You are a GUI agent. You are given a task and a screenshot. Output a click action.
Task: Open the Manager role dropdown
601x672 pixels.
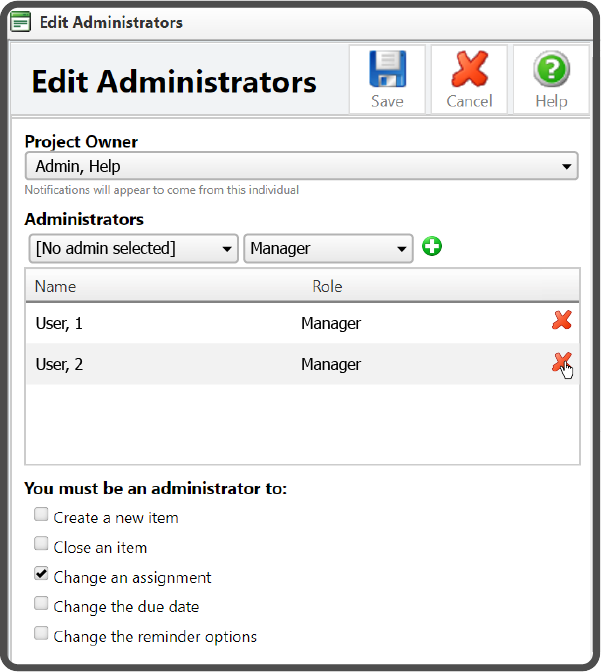point(328,248)
